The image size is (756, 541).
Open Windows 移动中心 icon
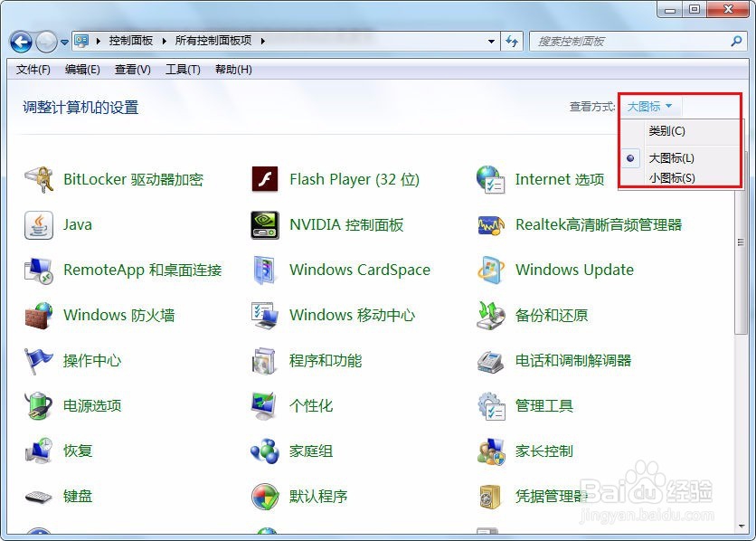[x=265, y=316]
